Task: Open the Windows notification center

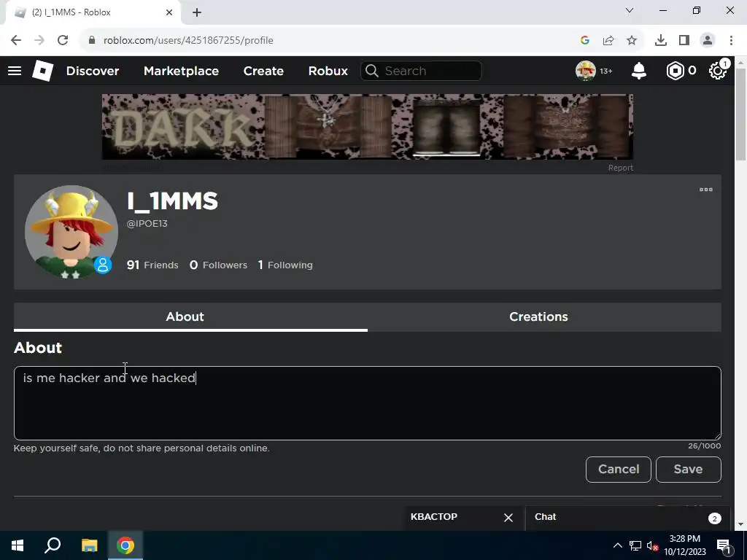Action: (724, 545)
